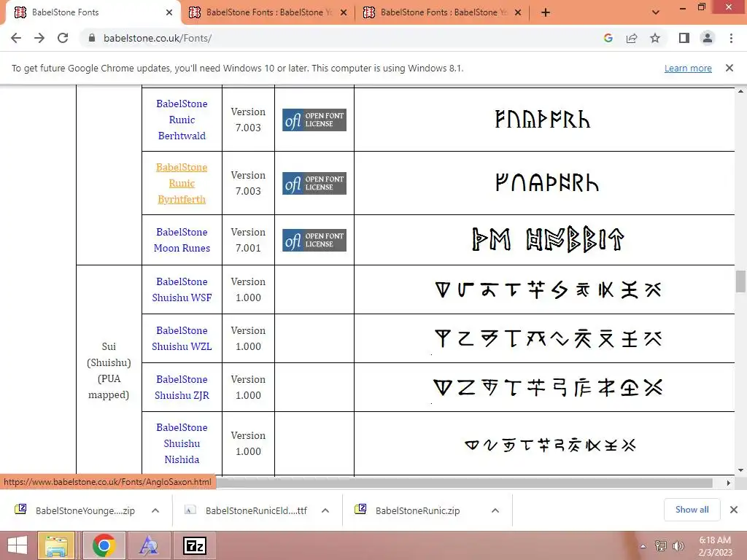The height and width of the screenshot is (560, 747).
Task: Open the BabelStone Shuishu ZJR link
Action: tap(182, 387)
